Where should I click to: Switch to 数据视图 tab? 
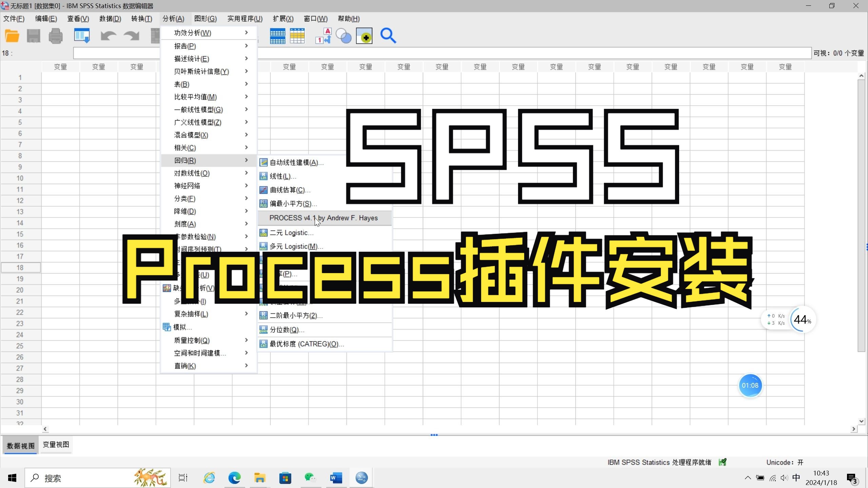point(21,446)
